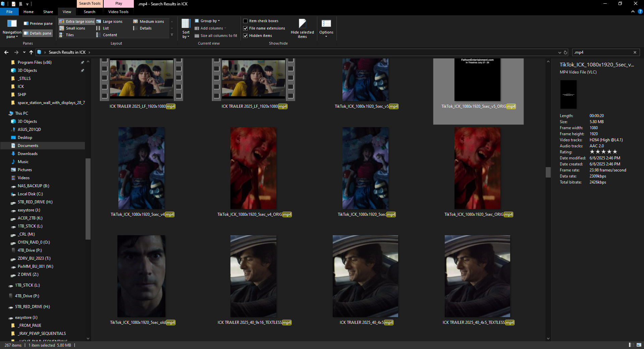
Task: Open the Group by dropdown
Action: pyautogui.click(x=207, y=21)
